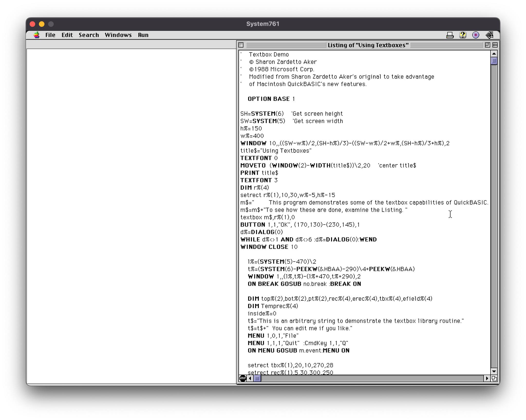Click the Listing window close box
The image size is (526, 420).
(x=241, y=45)
